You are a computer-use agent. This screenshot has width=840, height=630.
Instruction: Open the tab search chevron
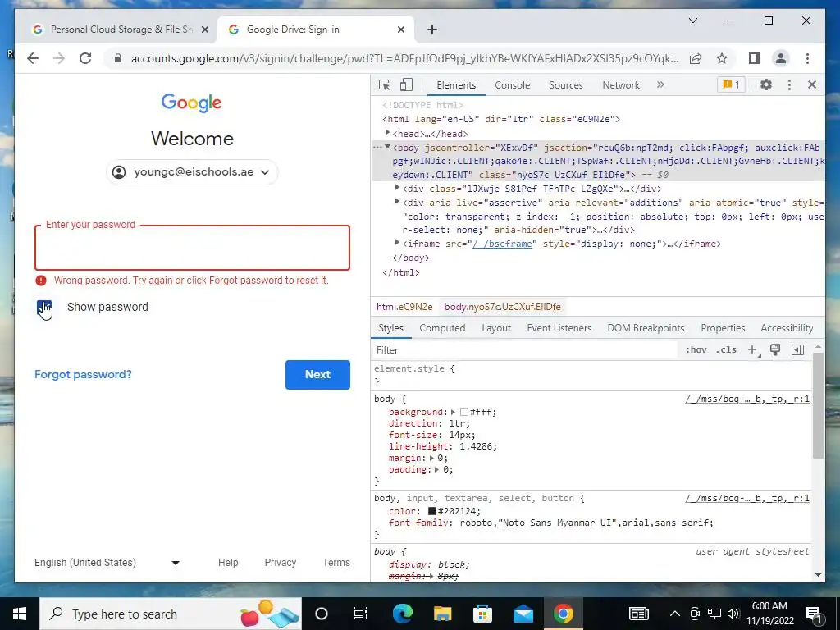pyautogui.click(x=693, y=21)
